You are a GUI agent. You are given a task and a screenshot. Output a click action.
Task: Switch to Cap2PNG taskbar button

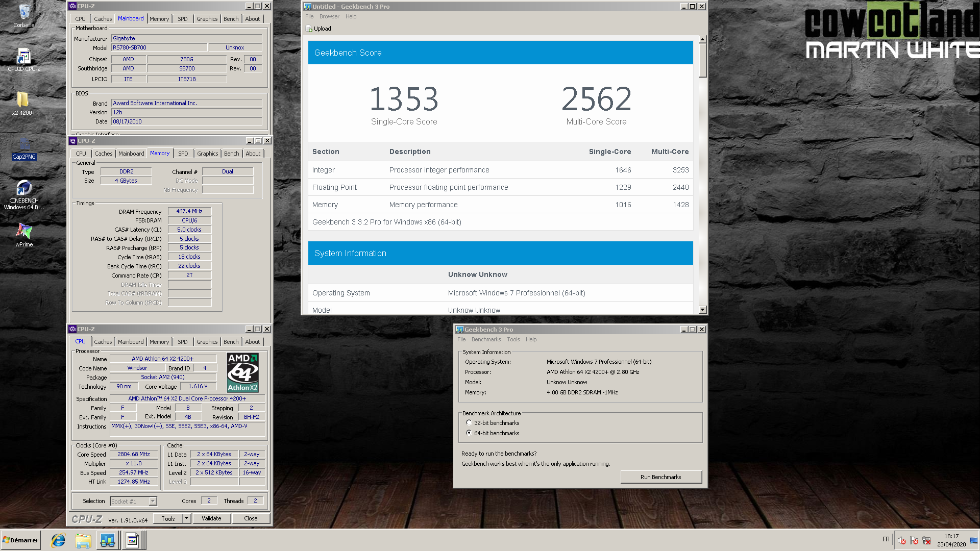(133, 540)
